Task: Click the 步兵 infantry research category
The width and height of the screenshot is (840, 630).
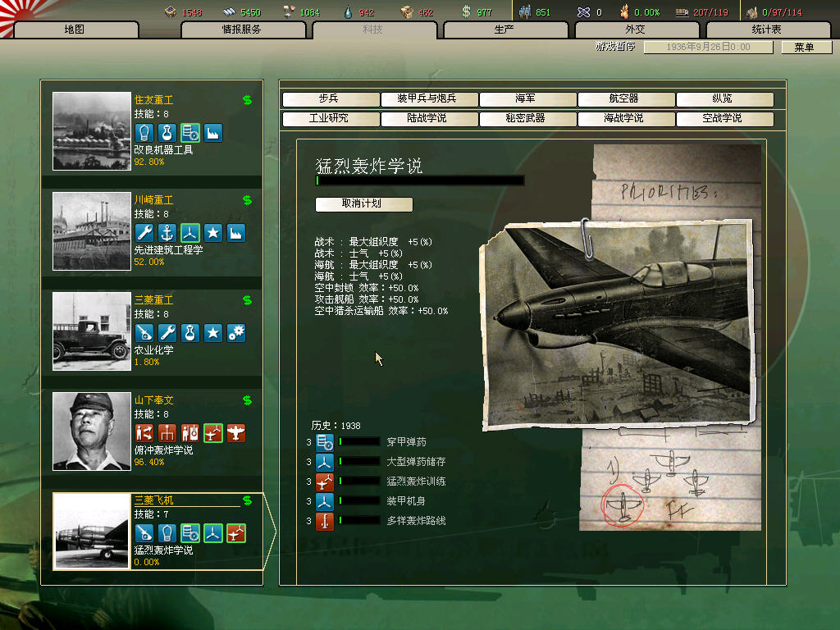Action: tap(330, 99)
